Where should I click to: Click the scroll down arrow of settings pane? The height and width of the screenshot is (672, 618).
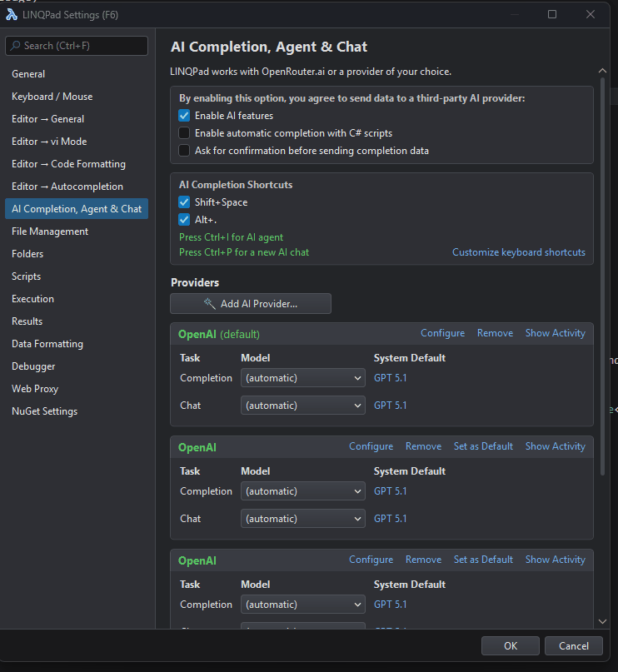coord(602,621)
